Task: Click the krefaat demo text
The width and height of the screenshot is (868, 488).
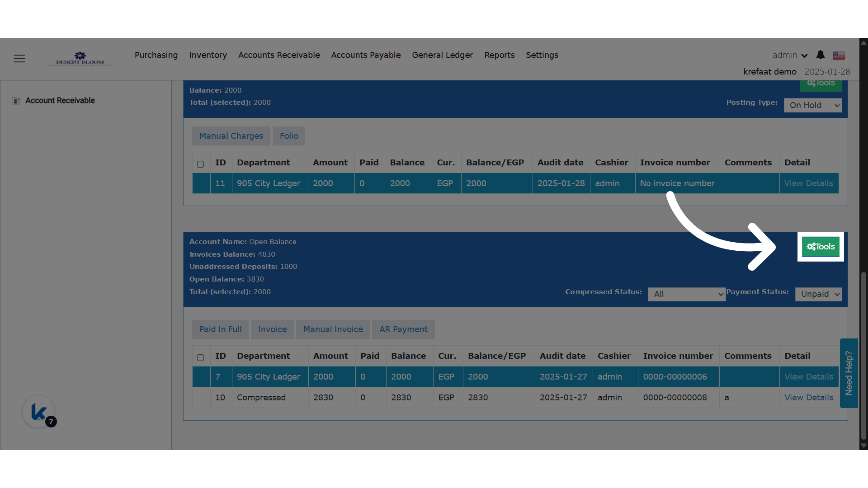Action: click(x=770, y=72)
